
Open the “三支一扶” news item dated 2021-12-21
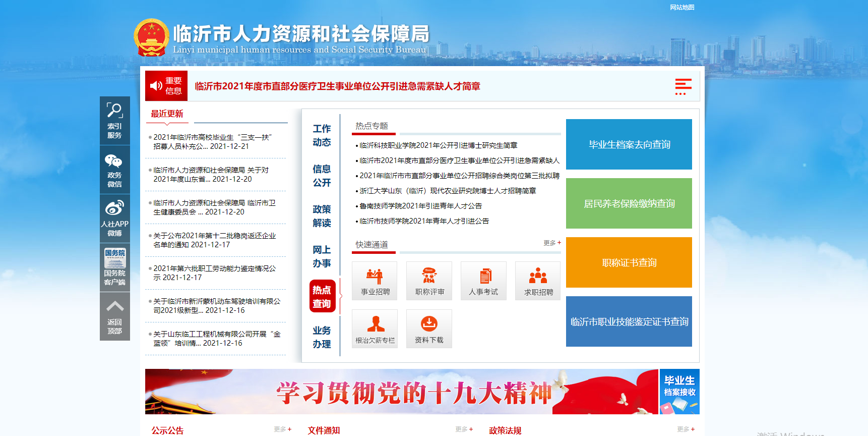[213, 142]
